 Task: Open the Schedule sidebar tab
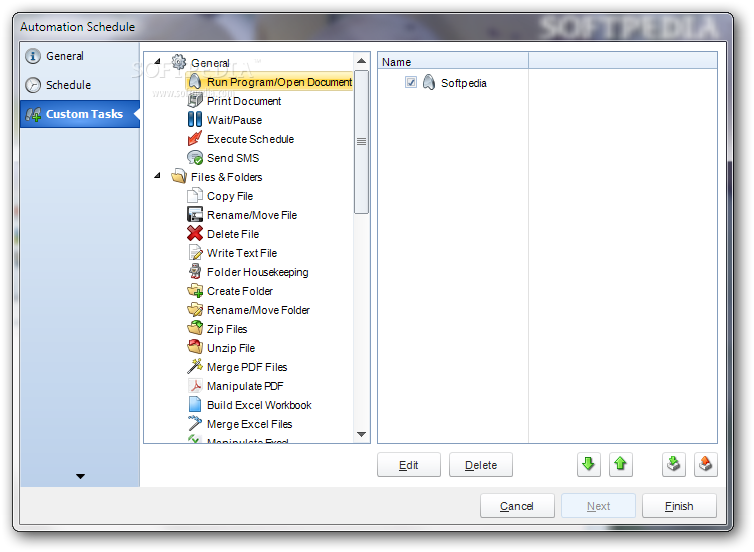(x=80, y=85)
